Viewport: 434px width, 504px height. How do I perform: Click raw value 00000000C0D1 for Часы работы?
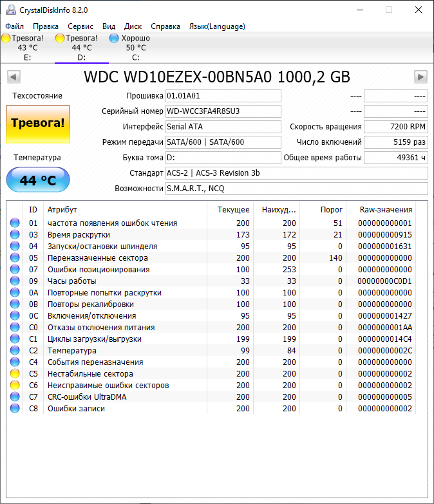coord(384,281)
